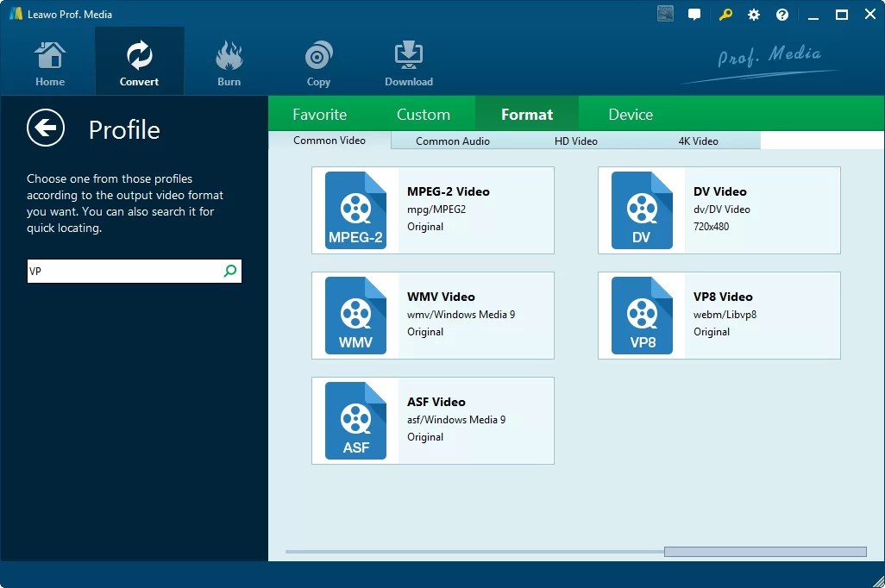Switch to the Burn module icon

point(229,60)
